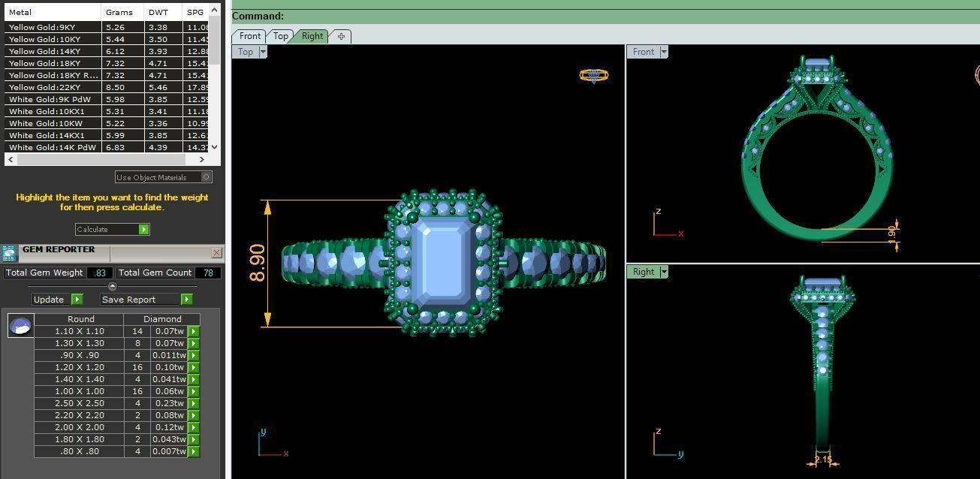
Task: Click the SPG column header
Action: [x=195, y=12]
